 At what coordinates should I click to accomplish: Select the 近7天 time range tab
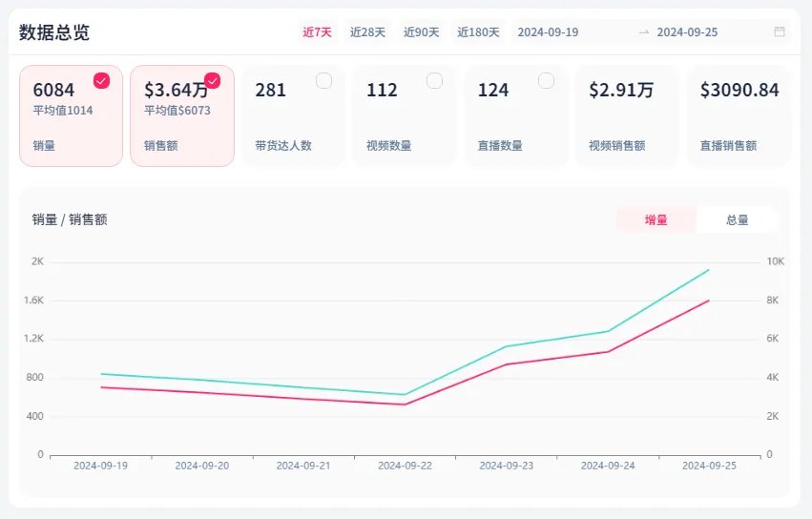317,31
